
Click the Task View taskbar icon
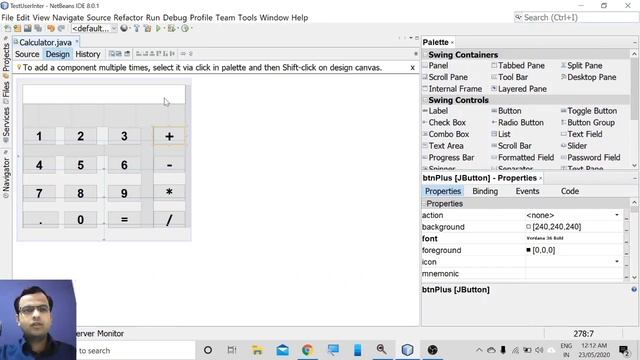[x=232, y=350]
